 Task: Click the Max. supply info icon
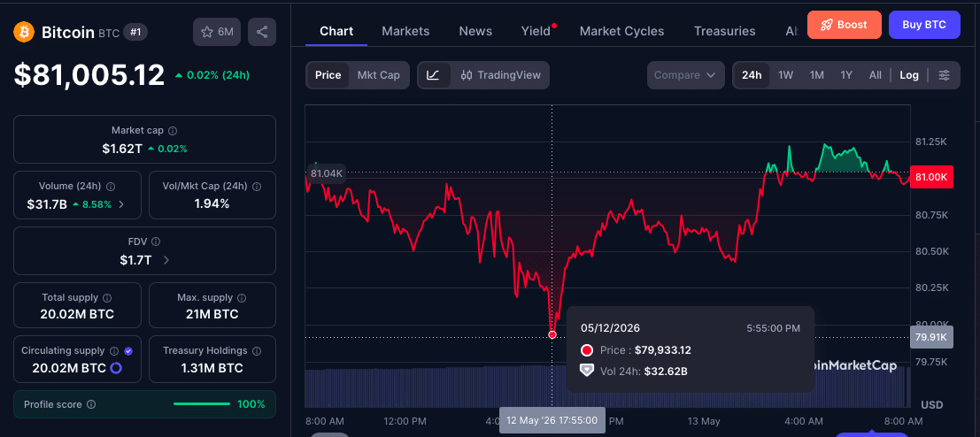click(242, 298)
